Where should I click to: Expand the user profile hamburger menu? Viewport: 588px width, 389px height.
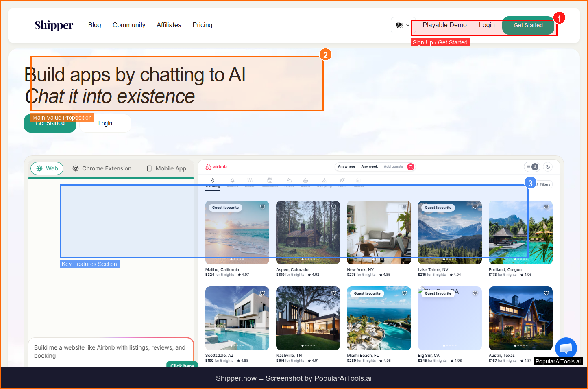pyautogui.click(x=532, y=167)
